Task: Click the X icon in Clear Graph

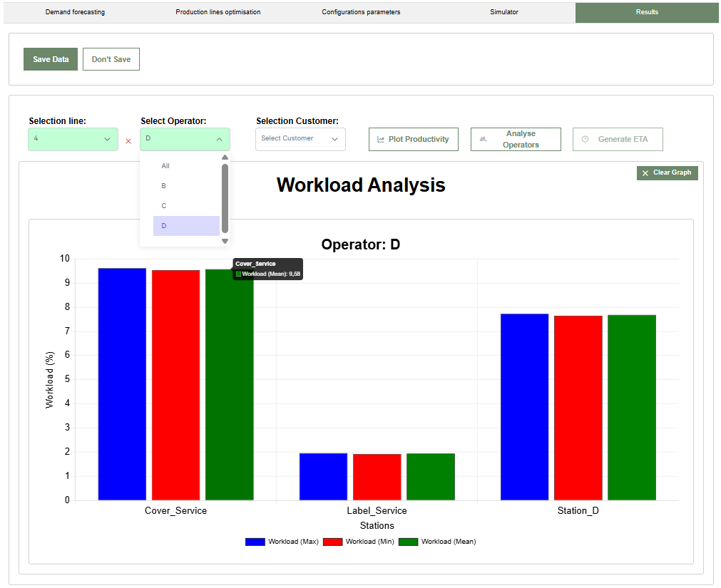Action: (645, 173)
